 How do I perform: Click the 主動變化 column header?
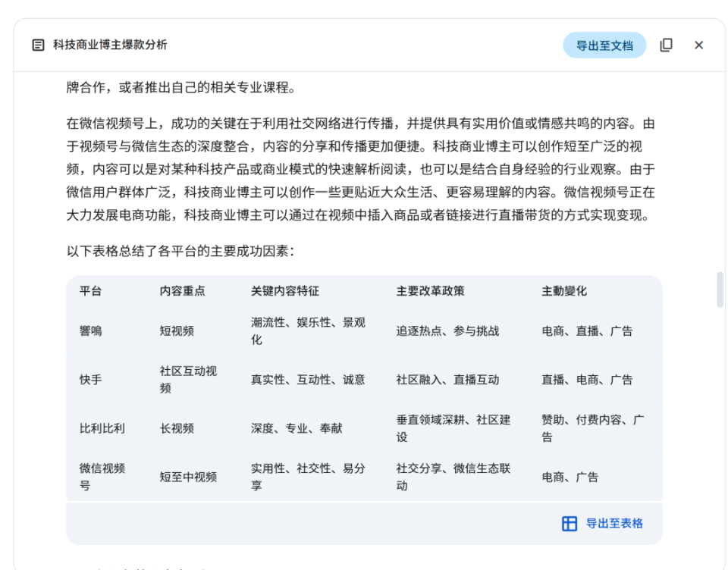tap(564, 291)
